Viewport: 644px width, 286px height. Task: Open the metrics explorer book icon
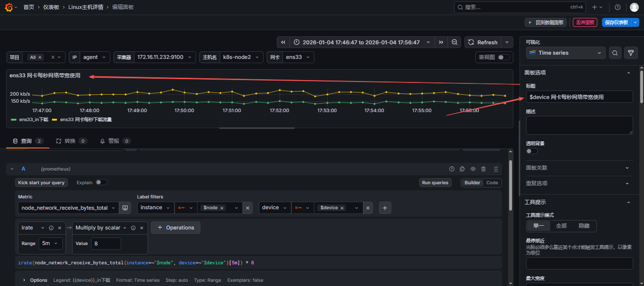click(124, 208)
